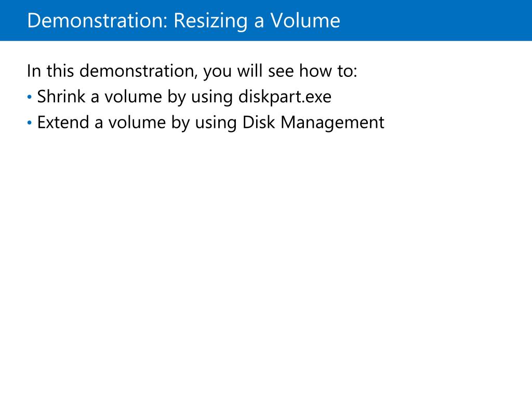Click the word 'Management' in second bullet
This screenshot has height=399, width=532.
[x=332, y=123]
